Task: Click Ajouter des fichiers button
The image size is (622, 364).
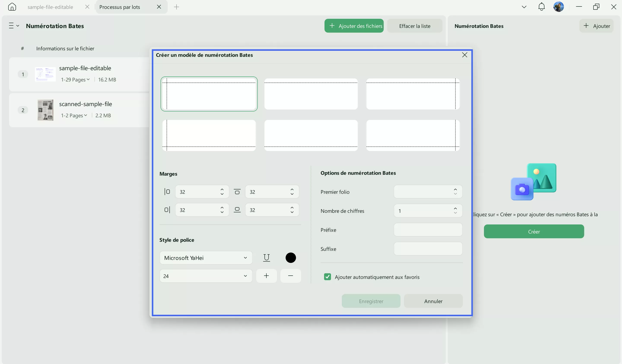Action: [x=354, y=26]
